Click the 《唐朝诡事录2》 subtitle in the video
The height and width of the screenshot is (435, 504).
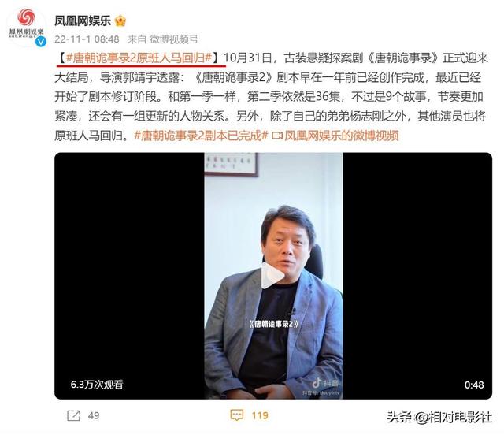pyautogui.click(x=273, y=324)
